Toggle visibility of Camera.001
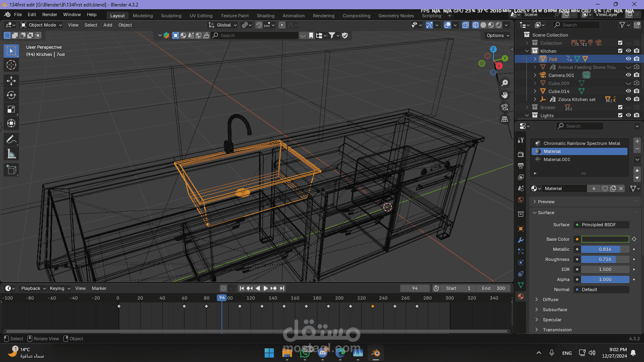 (x=628, y=75)
